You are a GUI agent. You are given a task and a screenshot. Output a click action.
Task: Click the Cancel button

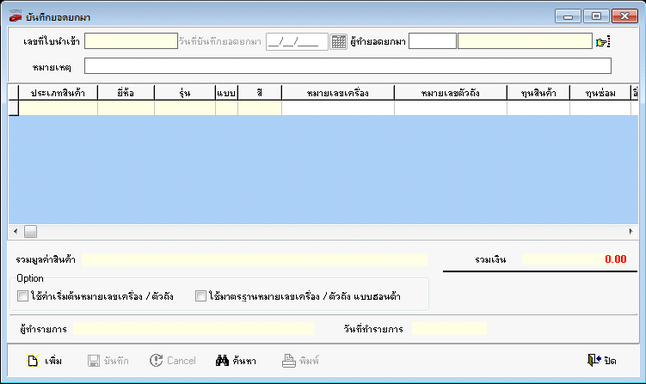173,361
